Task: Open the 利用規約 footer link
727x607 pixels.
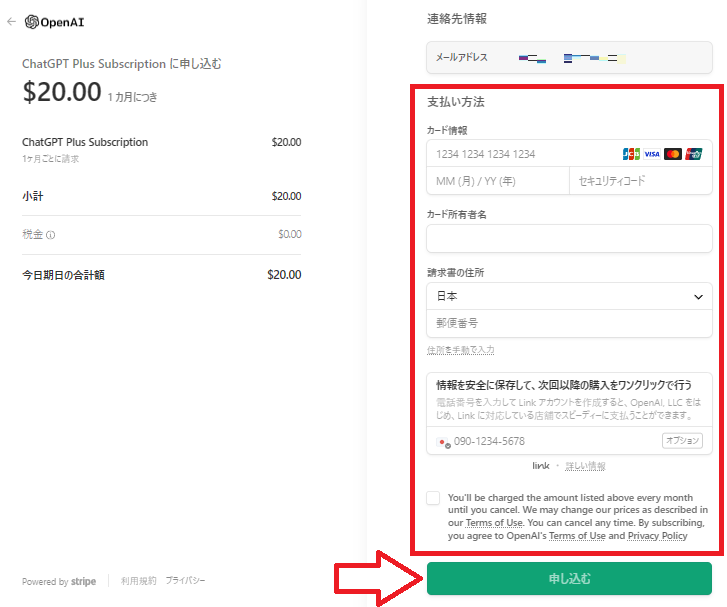Action: 139,581
